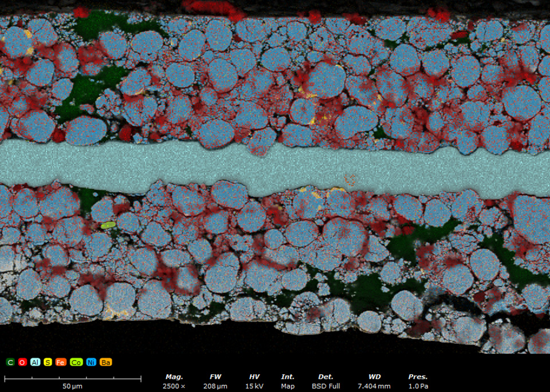Select the Al aluminum legend badge
This screenshot has width=550, height=392.
(35, 362)
